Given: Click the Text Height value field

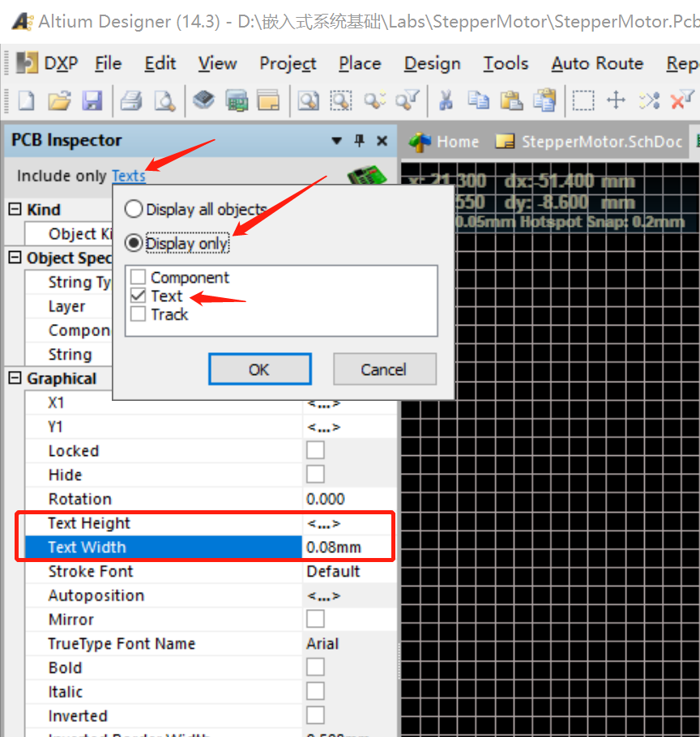Looking at the screenshot, I should click(x=348, y=523).
